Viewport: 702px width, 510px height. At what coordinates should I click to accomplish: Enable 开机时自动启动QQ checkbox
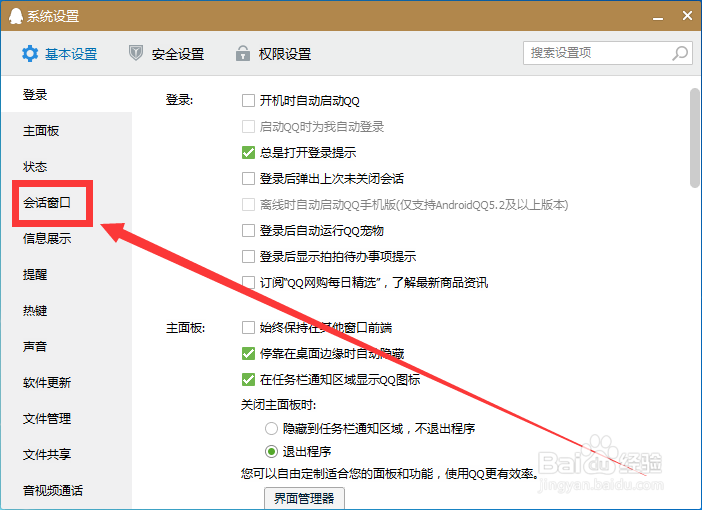point(248,100)
